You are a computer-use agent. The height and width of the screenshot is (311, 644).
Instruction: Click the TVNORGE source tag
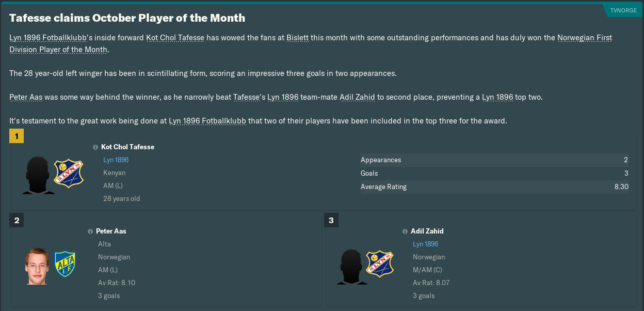(623, 10)
